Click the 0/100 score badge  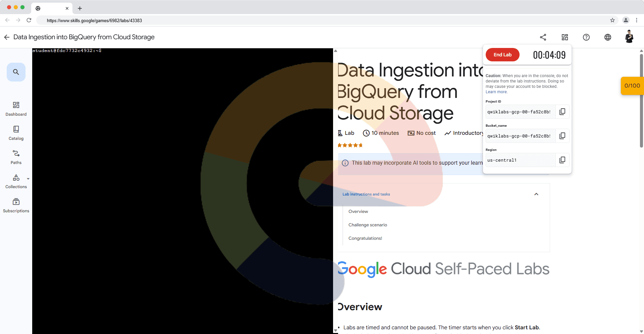632,86
